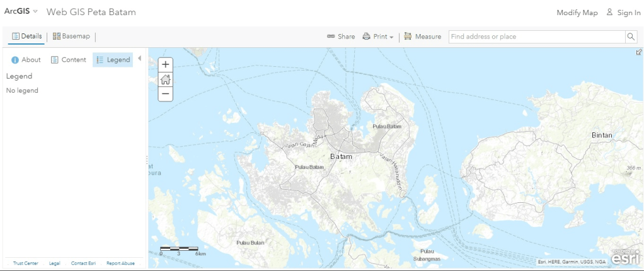Image resolution: width=644 pixels, height=271 pixels.
Task: Open the Print dropdown menu
Action: click(x=378, y=37)
